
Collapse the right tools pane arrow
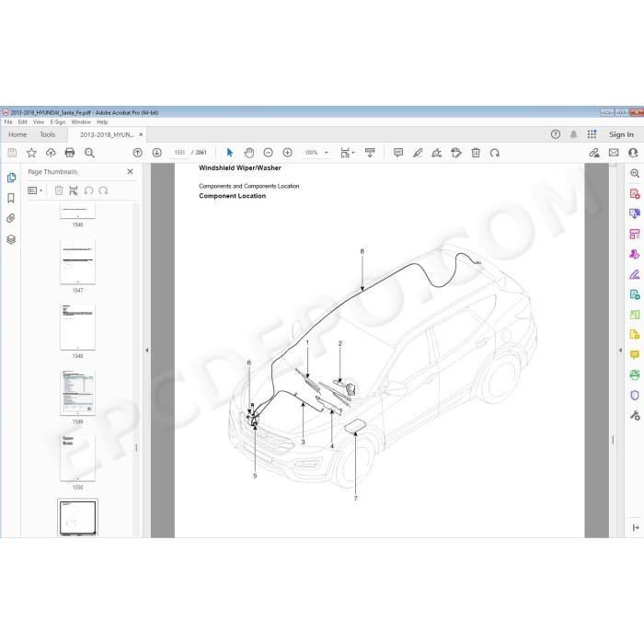tap(621, 351)
